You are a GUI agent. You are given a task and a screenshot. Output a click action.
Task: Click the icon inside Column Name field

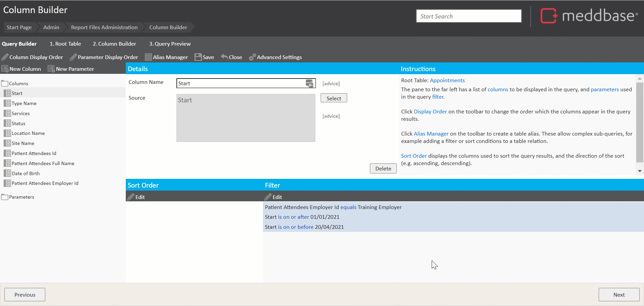[x=310, y=83]
